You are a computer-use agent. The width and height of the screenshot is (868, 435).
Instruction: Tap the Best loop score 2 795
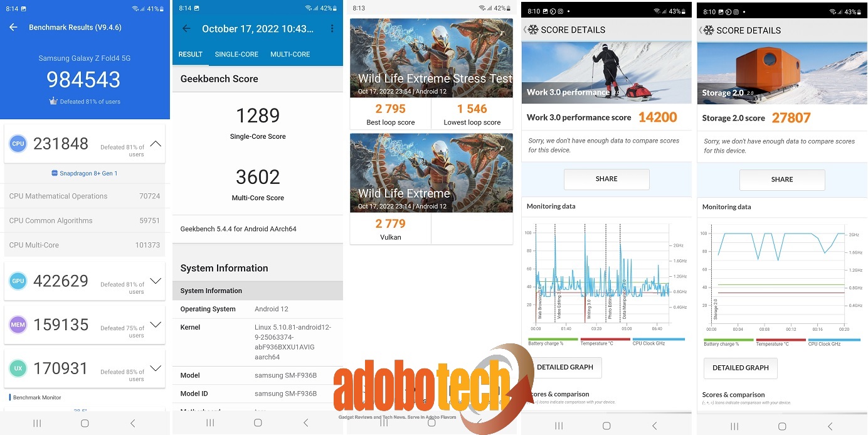coord(391,109)
